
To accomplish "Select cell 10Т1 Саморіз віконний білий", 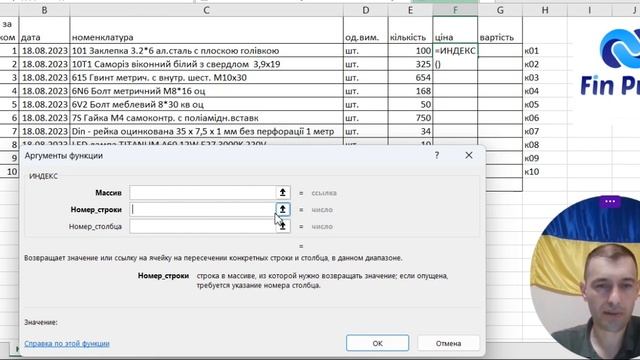I will click(207, 64).
